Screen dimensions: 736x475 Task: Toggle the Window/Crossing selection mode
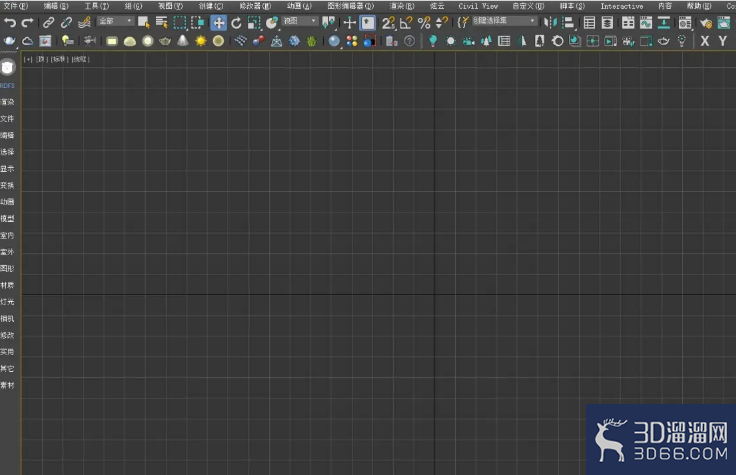click(198, 23)
